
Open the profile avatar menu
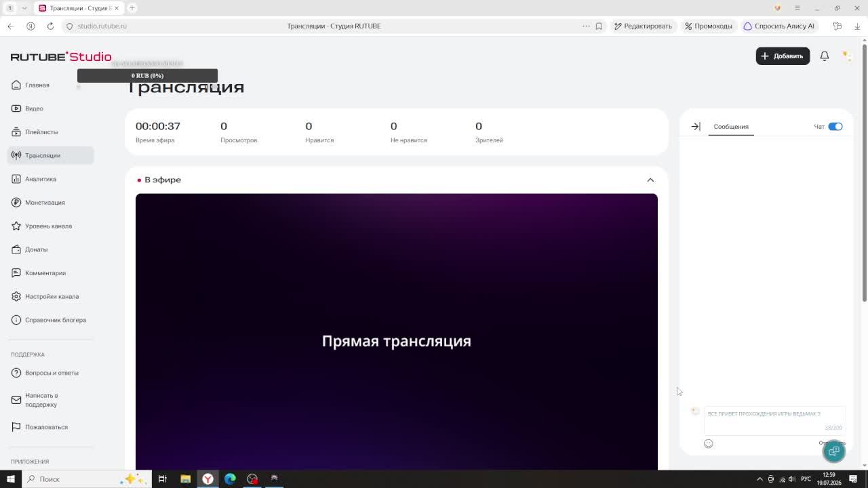tap(847, 56)
